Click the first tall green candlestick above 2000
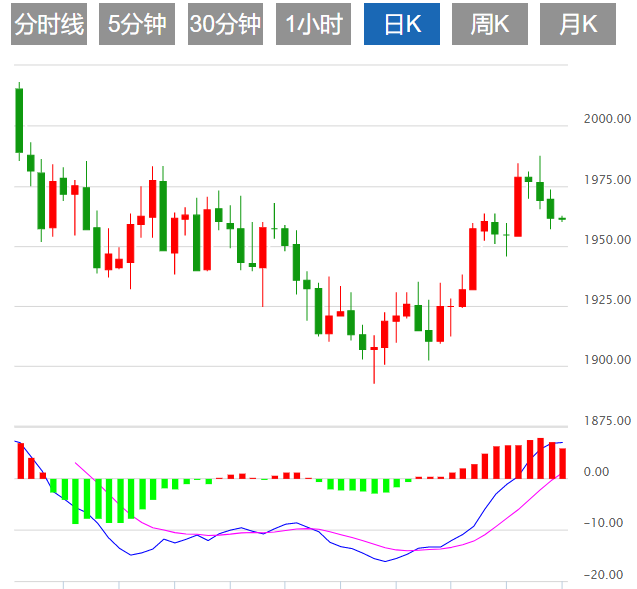 [x=19, y=121]
